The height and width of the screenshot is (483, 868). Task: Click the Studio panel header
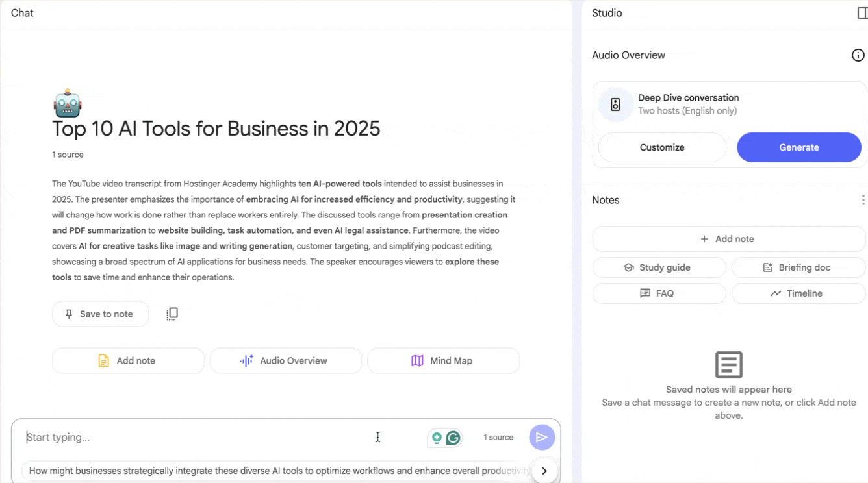[x=607, y=13]
